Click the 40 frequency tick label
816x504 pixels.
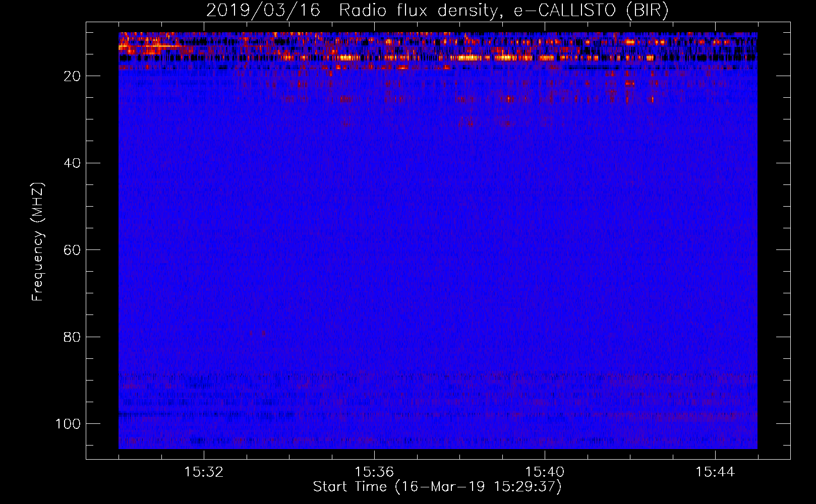pyautogui.click(x=72, y=163)
